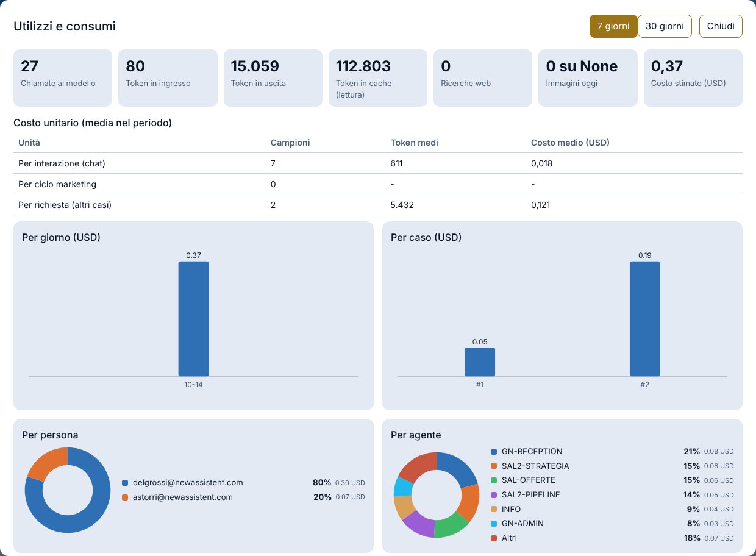Click the Token medi column header

point(414,143)
